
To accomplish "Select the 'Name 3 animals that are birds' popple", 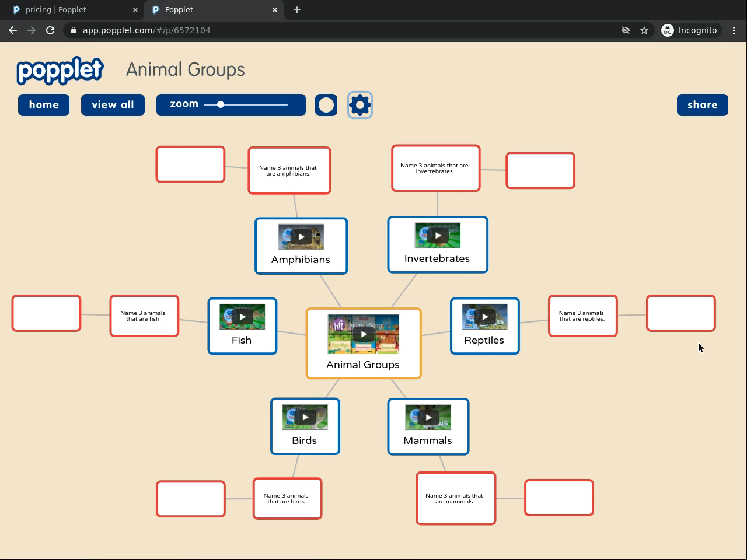I will tap(287, 498).
